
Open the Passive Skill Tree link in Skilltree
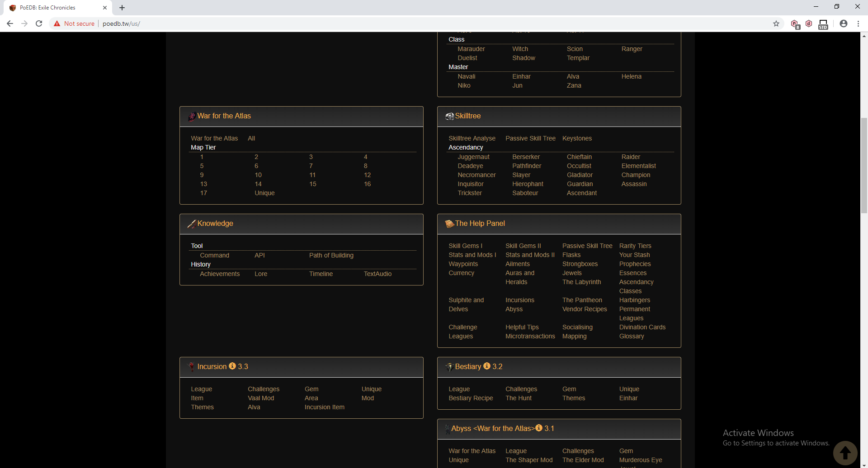(530, 138)
